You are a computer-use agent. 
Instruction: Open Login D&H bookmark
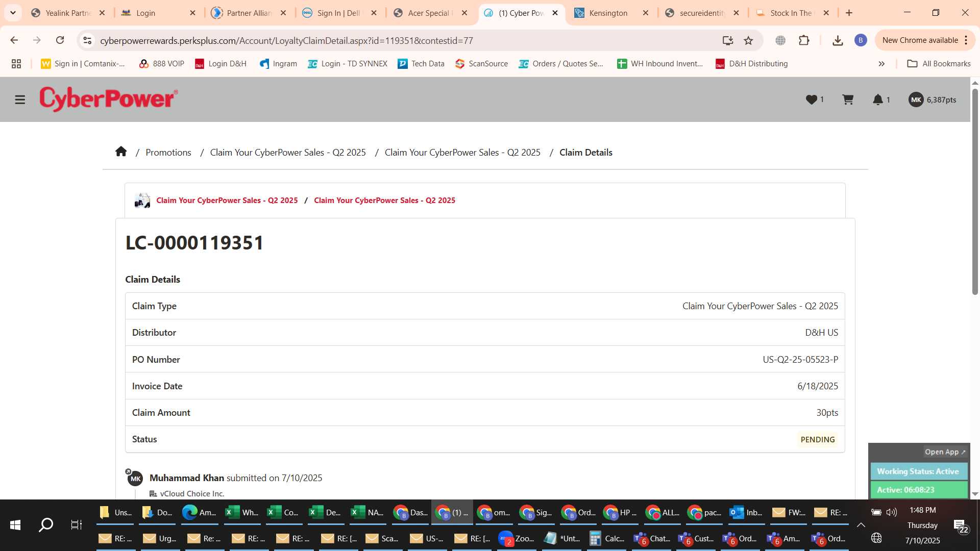[x=221, y=64]
